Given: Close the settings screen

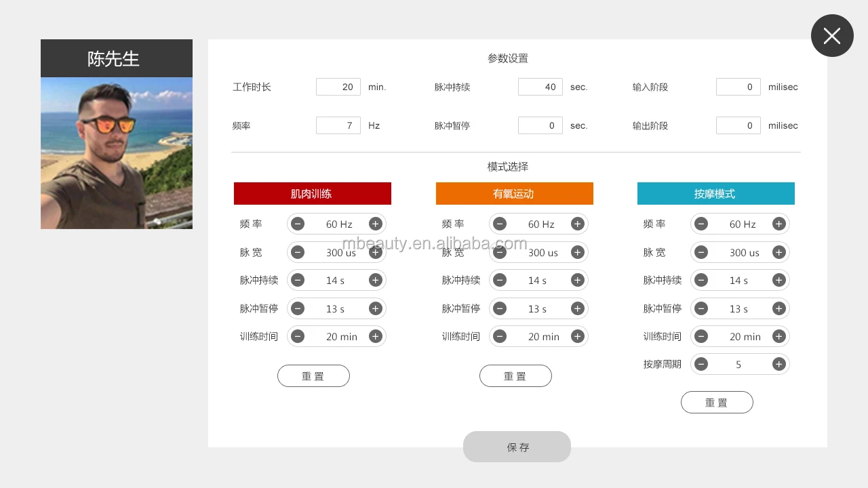Looking at the screenshot, I should 832,35.
